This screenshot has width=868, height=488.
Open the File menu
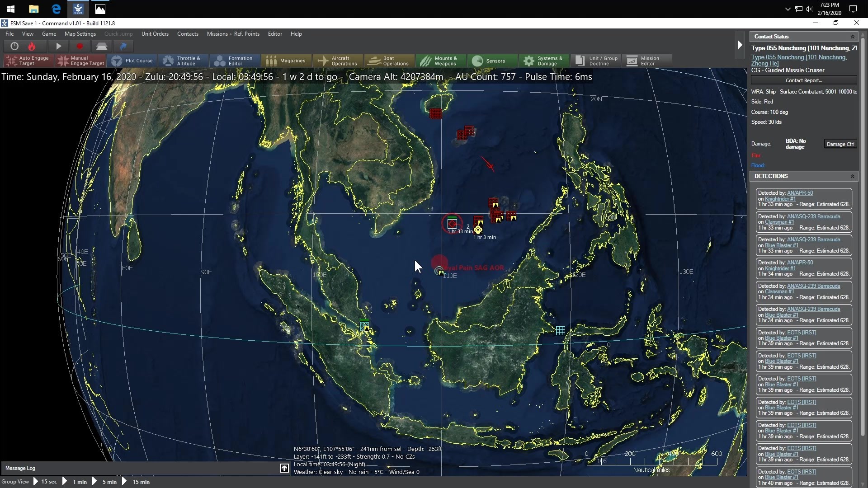(9, 34)
